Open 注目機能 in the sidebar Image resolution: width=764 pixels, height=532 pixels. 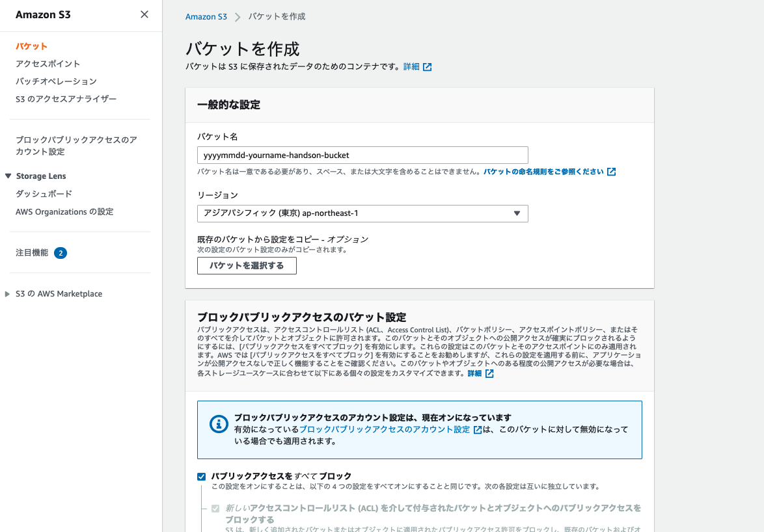coord(32,252)
